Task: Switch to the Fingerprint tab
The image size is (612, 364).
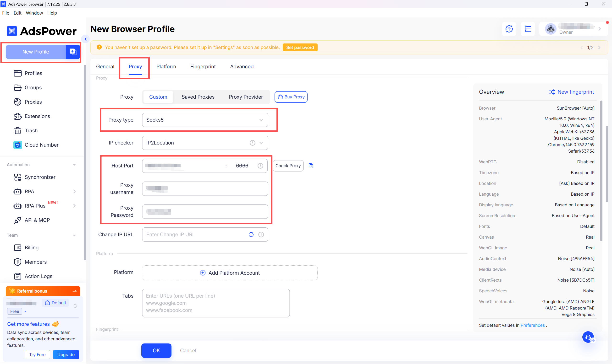Action: pos(203,66)
